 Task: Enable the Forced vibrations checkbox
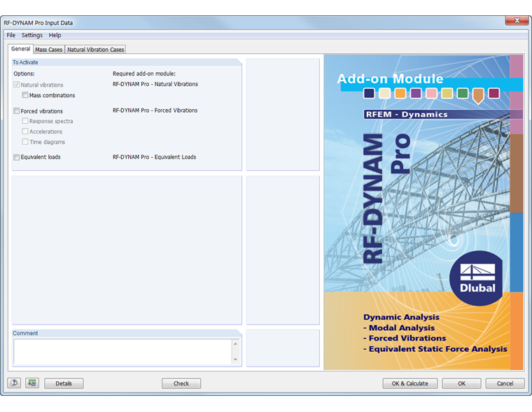tap(16, 111)
